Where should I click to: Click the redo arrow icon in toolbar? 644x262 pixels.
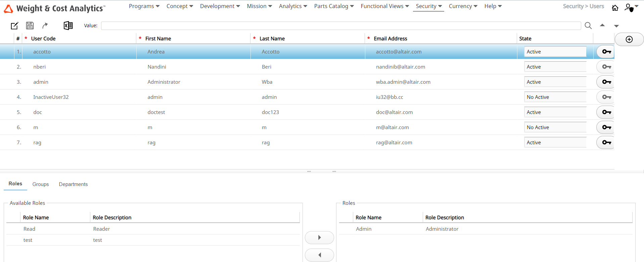[45, 26]
